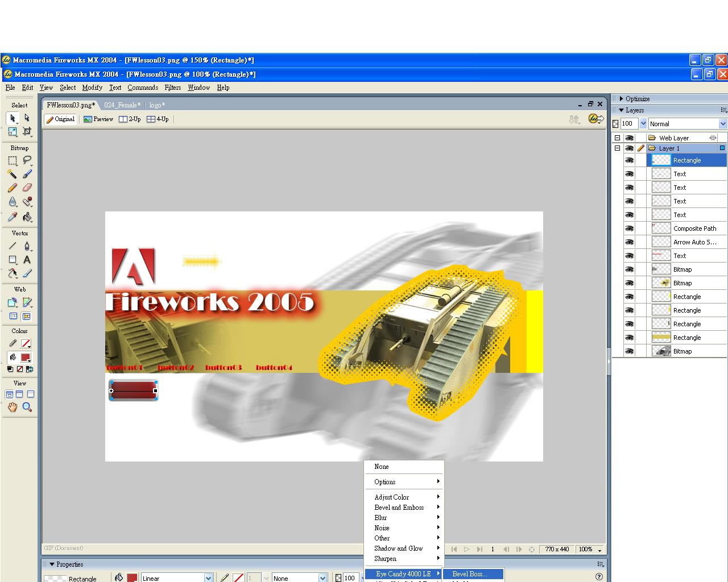Select the Eyedropper tool
This screenshot has width=728, height=582.
(x=12, y=217)
